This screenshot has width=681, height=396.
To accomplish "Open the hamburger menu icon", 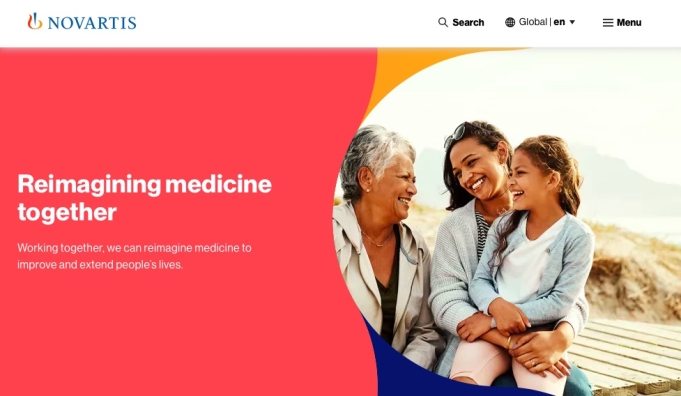I will coord(608,23).
